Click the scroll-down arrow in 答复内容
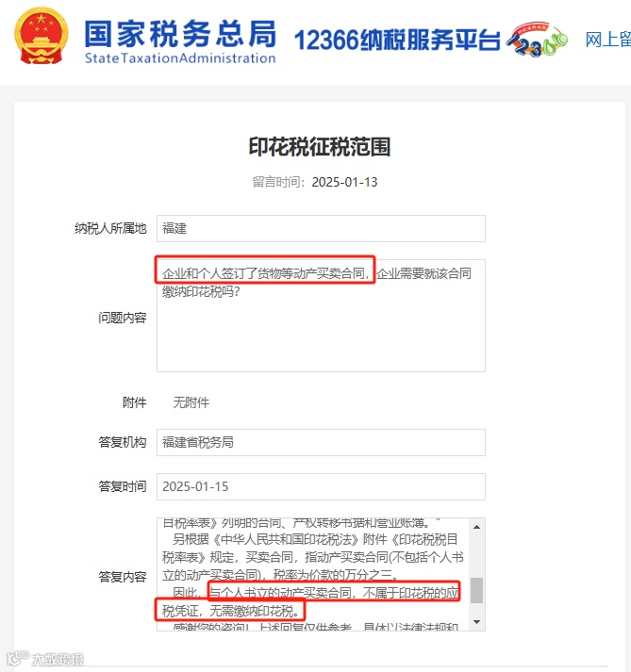The width and height of the screenshot is (631, 672). pos(476,622)
